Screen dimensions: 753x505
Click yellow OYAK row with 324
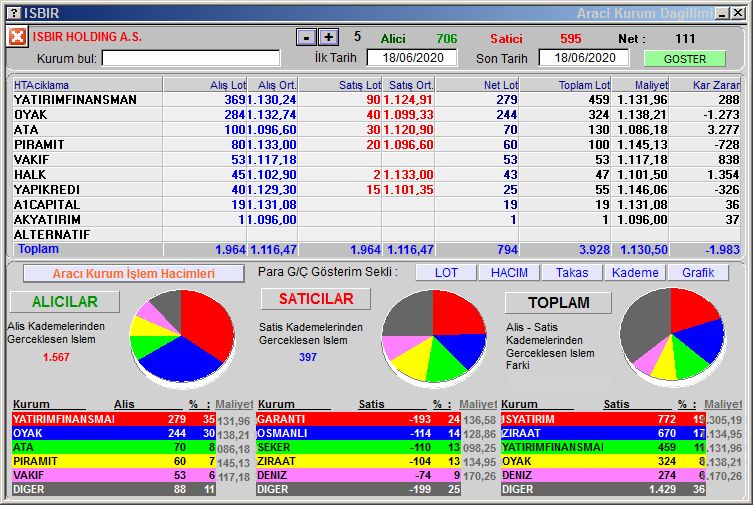pos(603,461)
